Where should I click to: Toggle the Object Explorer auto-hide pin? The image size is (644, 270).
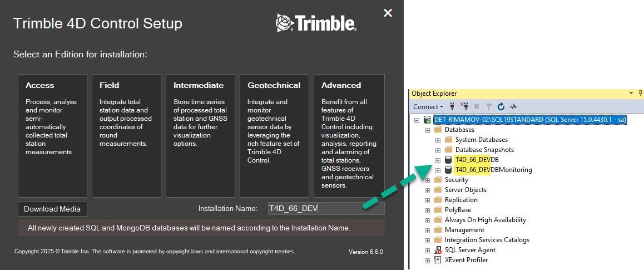tap(640, 94)
